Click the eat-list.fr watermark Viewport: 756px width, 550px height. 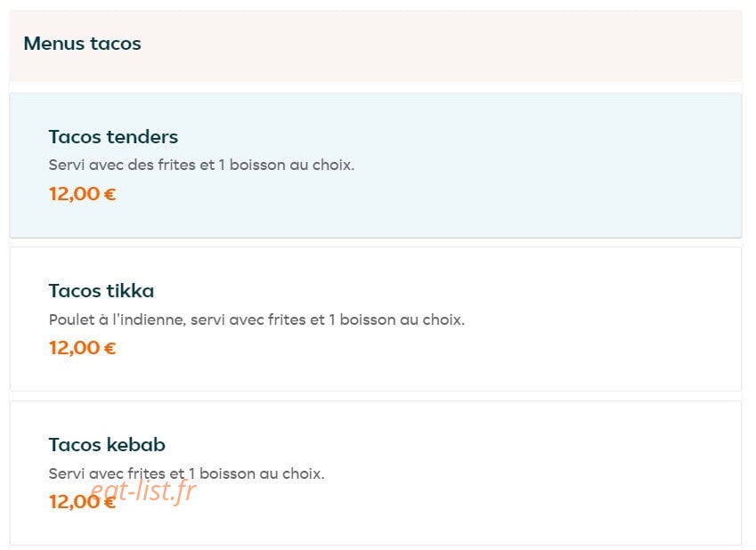[143, 490]
